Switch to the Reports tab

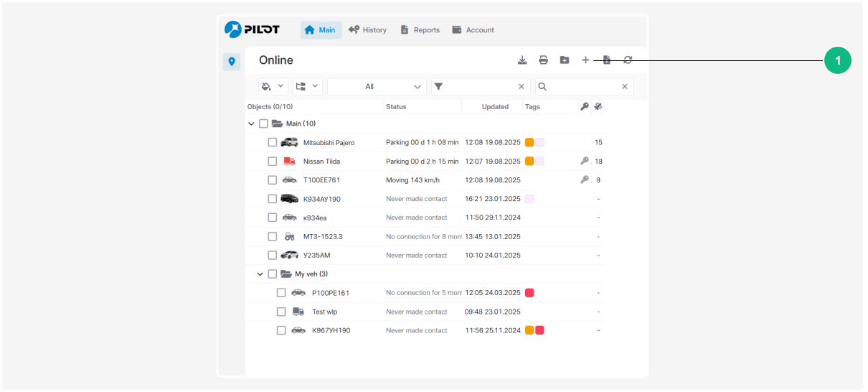tap(420, 30)
